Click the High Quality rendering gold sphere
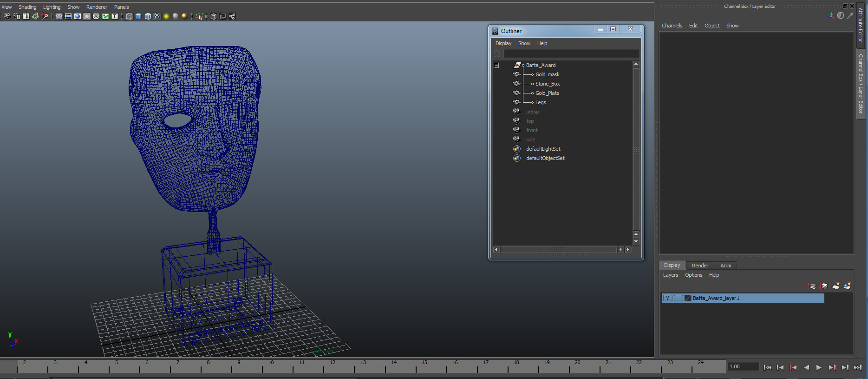Viewport: 868px width, 379px height. coord(185,16)
